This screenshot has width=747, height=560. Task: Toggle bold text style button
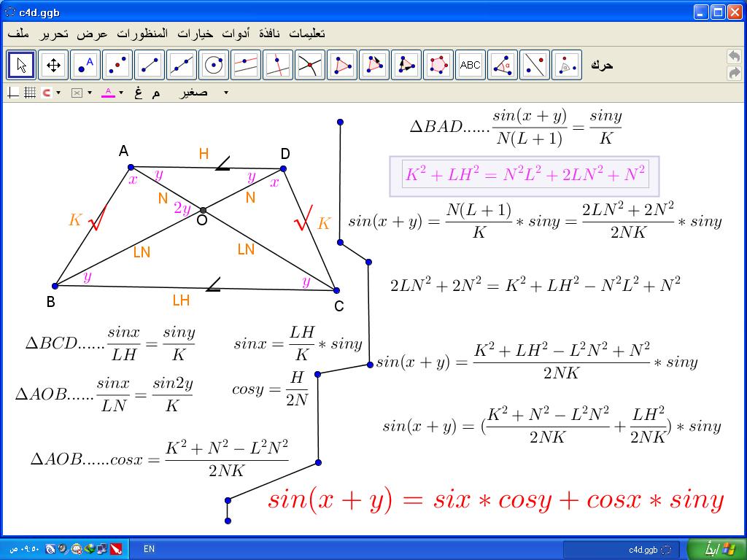[x=138, y=93]
